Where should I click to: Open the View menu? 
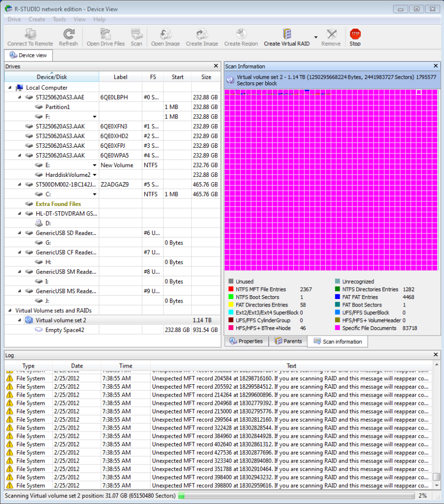[79, 19]
